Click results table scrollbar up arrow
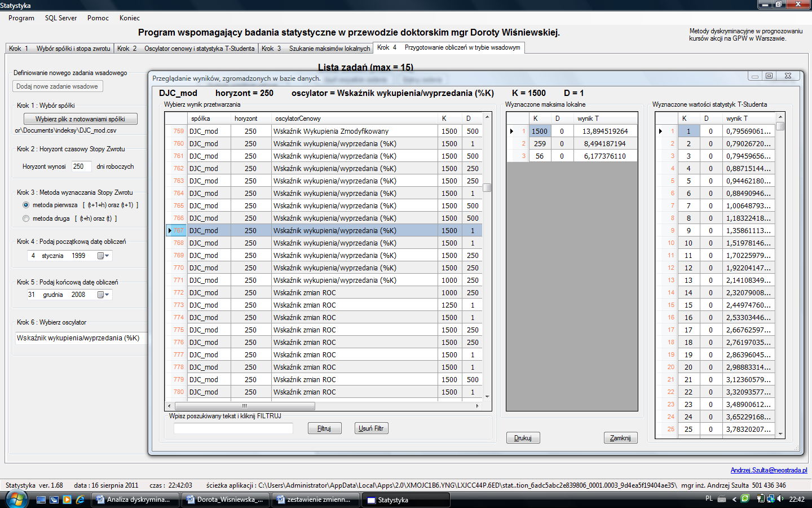This screenshot has height=508, width=812. coord(487,116)
